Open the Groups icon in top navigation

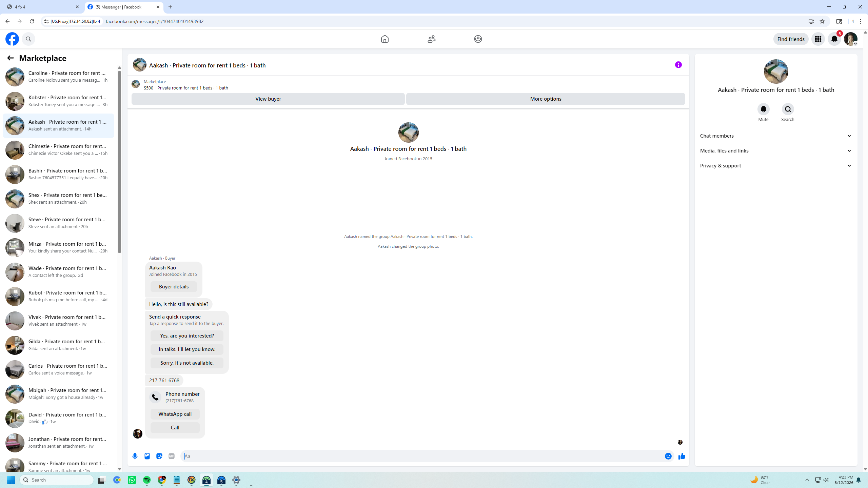tap(478, 39)
